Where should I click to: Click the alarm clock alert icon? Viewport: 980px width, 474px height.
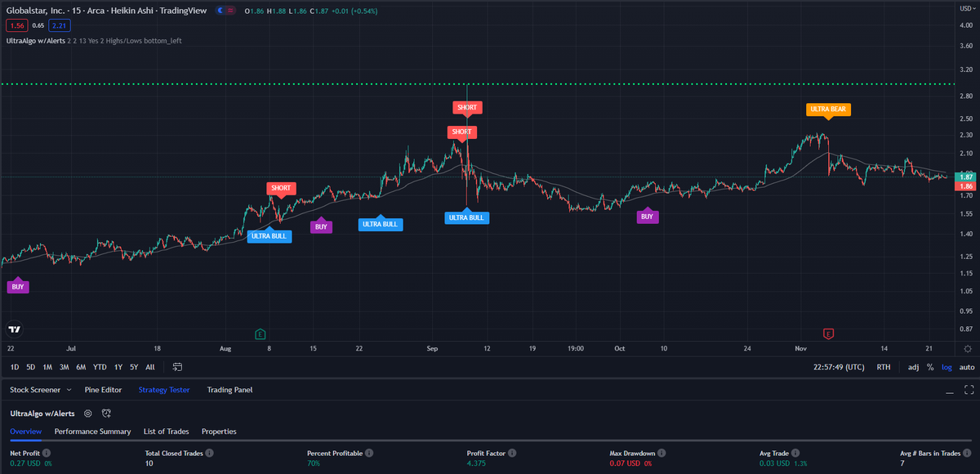[x=106, y=414]
